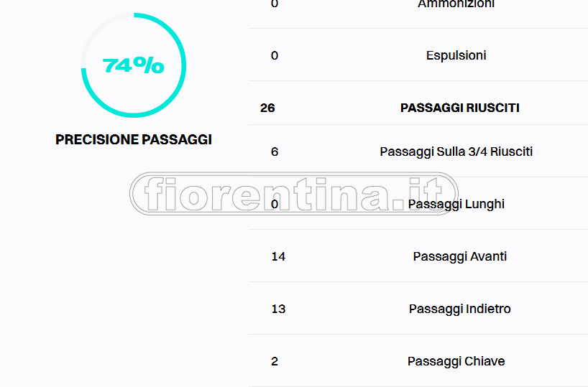Click the 0 value beside Passaggi Lunghi
Screen dimensions: 588x387
275,204
